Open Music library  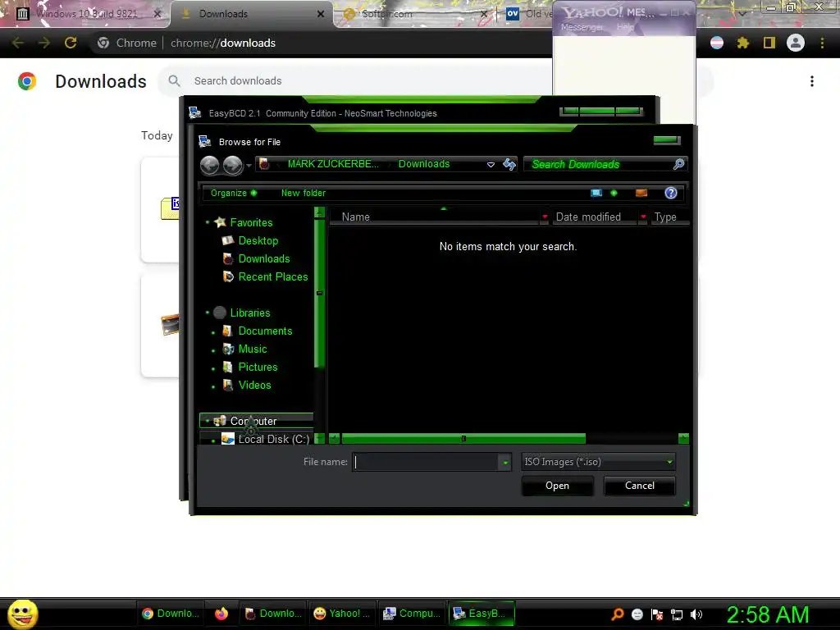(x=252, y=349)
